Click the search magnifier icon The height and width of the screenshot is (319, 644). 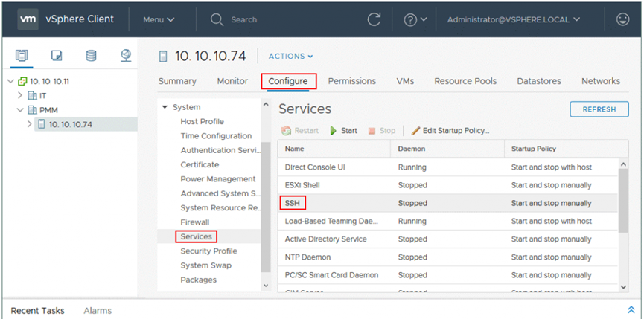click(217, 19)
